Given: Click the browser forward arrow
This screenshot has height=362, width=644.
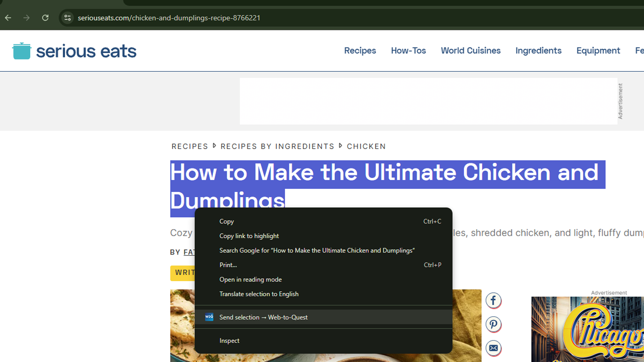Looking at the screenshot, I should coord(26,18).
